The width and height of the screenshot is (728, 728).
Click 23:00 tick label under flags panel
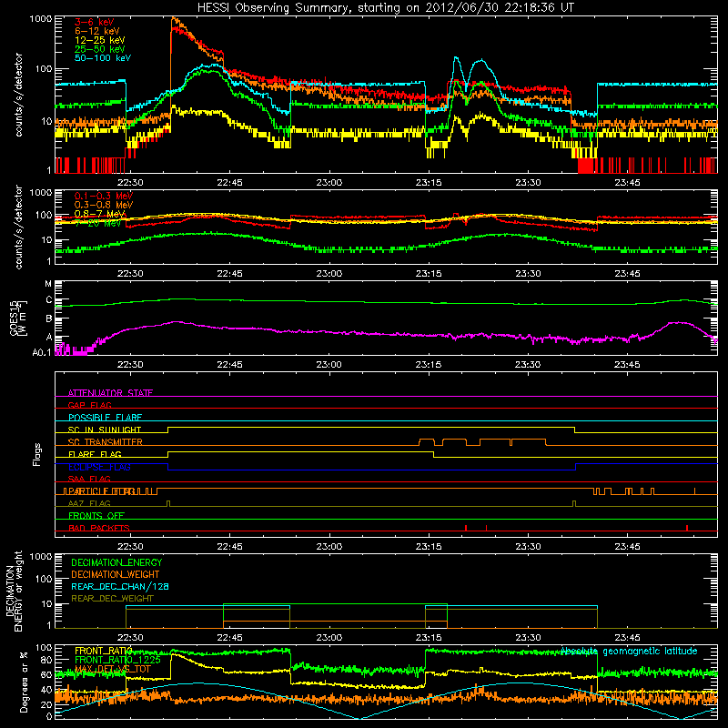point(329,546)
